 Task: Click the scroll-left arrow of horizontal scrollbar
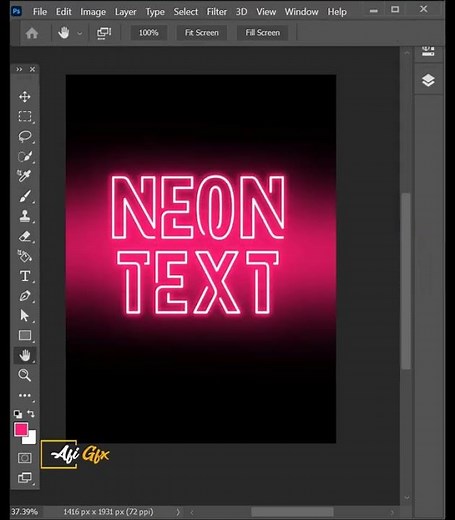click(192, 512)
